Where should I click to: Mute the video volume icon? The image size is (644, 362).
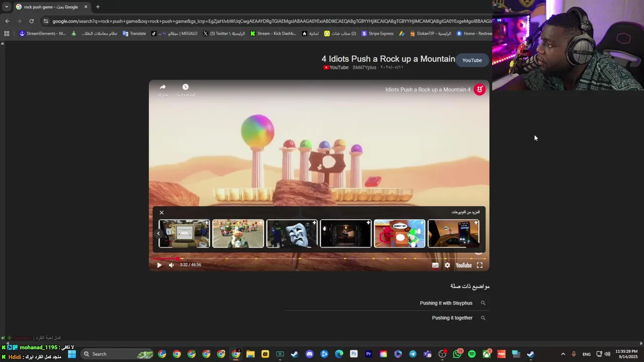171,265
